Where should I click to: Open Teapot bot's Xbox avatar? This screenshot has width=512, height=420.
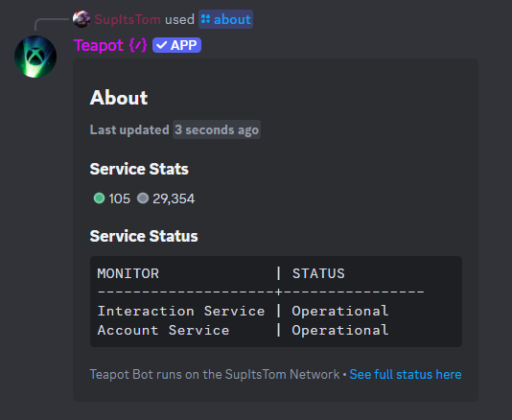coord(35,57)
